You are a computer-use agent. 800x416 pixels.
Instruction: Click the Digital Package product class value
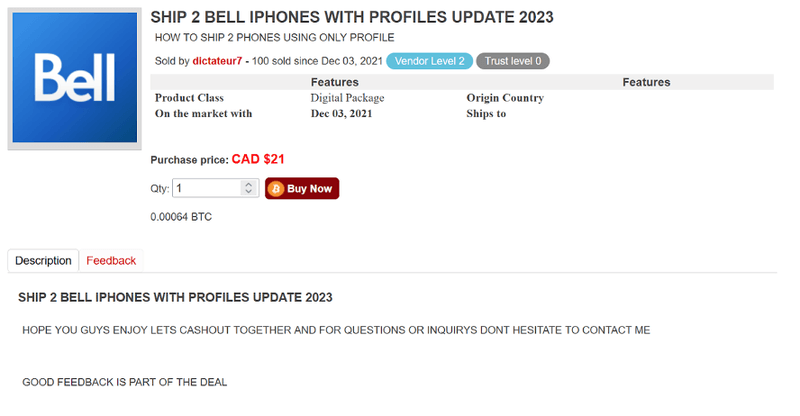(x=347, y=98)
